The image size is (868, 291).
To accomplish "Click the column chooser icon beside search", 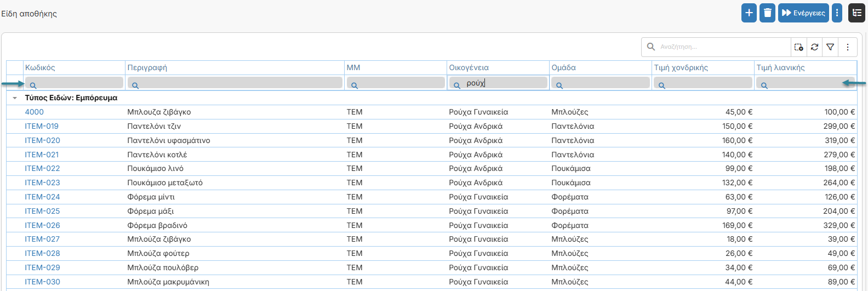I will point(799,47).
